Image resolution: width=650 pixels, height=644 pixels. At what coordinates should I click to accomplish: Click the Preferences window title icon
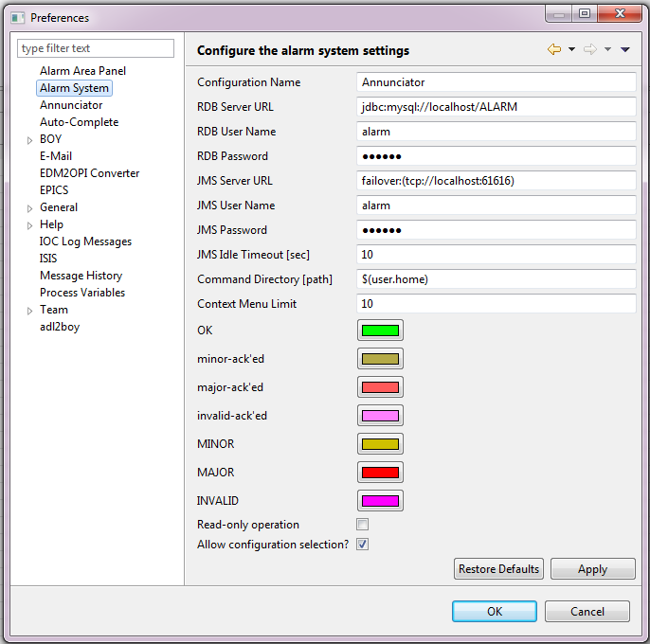point(17,18)
